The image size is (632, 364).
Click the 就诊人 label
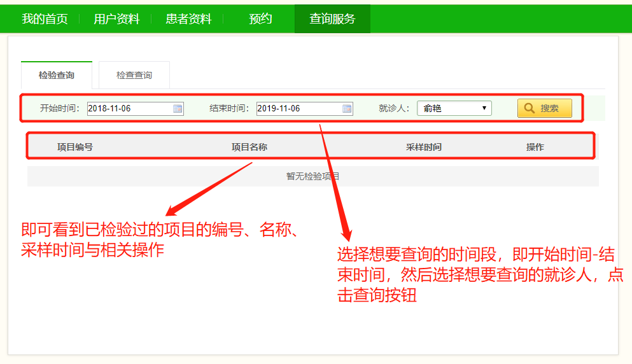click(x=394, y=108)
